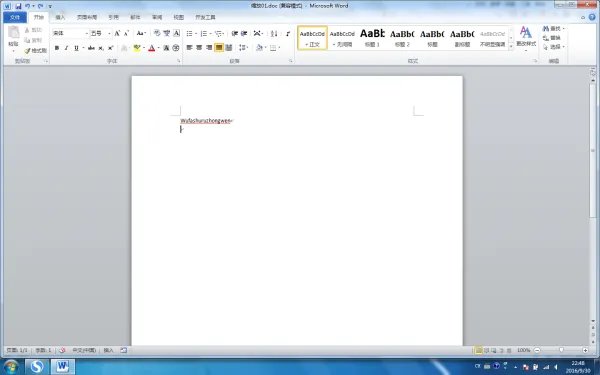
Task: Click the sort icon in paragraph group
Action: pyautogui.click(x=274, y=34)
